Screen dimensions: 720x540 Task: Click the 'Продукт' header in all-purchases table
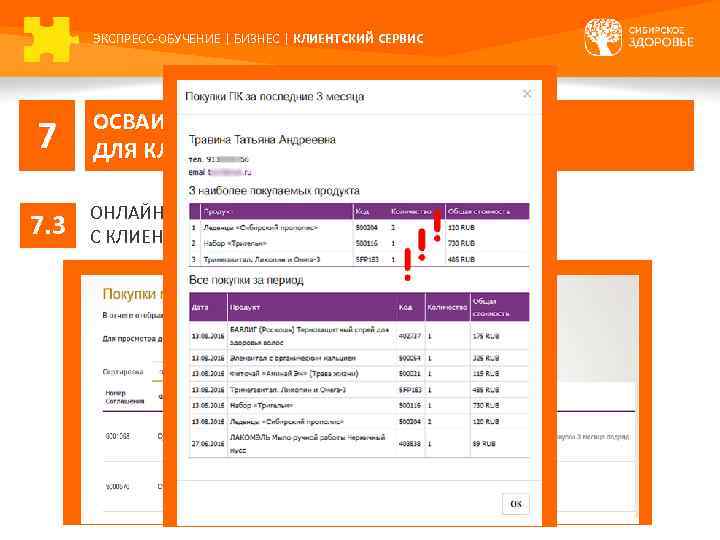point(245,307)
